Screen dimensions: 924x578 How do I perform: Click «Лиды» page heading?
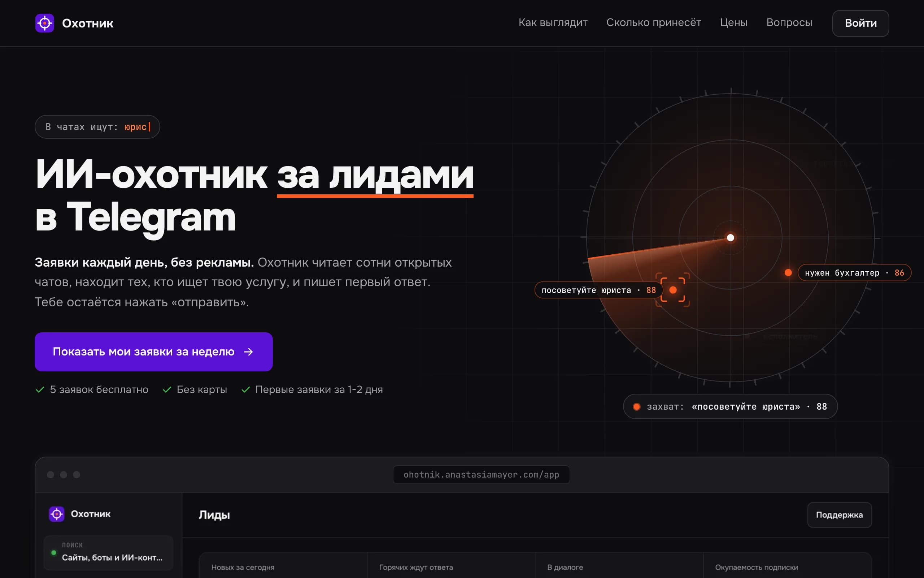(214, 515)
